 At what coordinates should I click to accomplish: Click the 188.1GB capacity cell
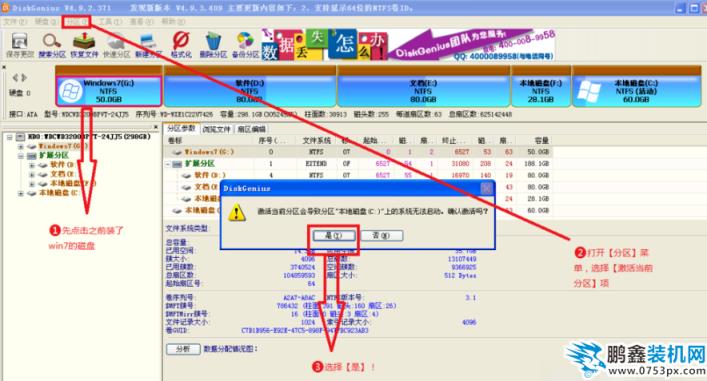click(537, 164)
